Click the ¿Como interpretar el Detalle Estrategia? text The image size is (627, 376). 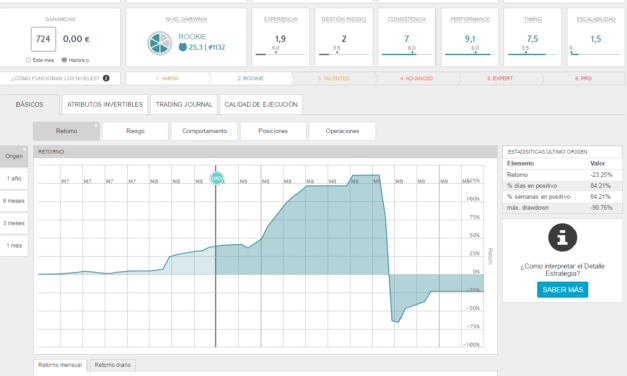coord(562,270)
